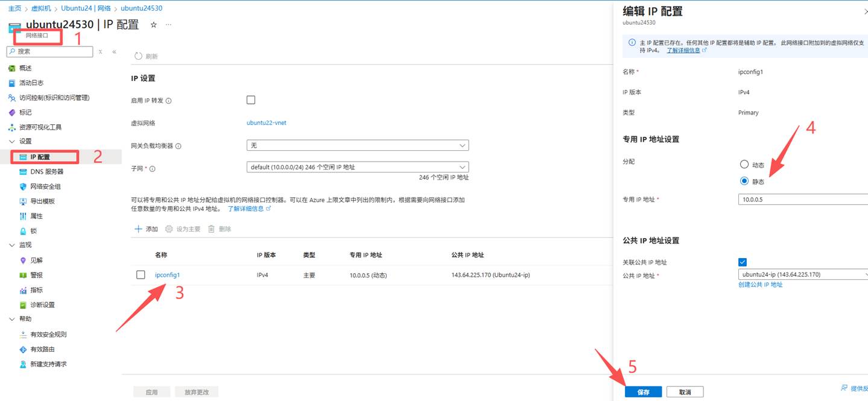Collapse sidebar with double chevron icon
868x401 pixels.
coord(114,52)
